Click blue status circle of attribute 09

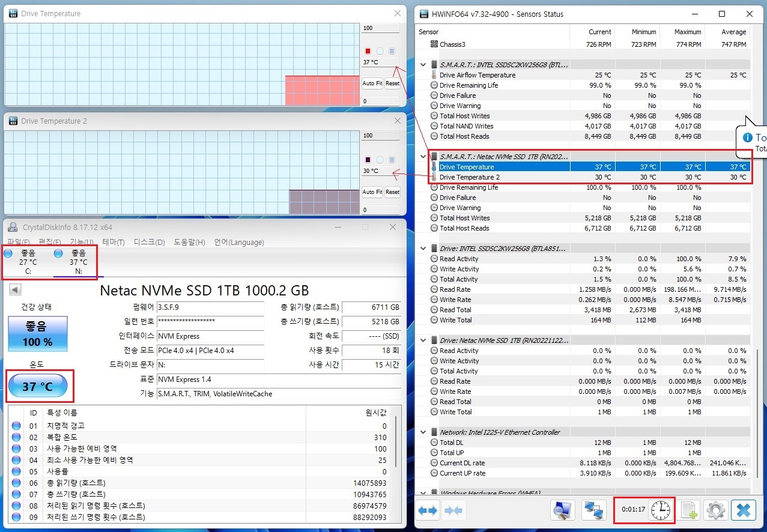tap(16, 517)
